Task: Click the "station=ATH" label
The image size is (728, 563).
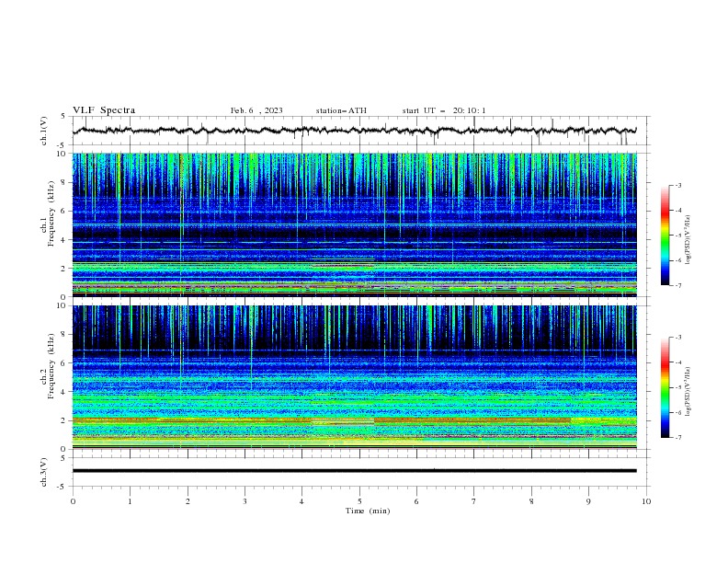Action: tap(341, 110)
